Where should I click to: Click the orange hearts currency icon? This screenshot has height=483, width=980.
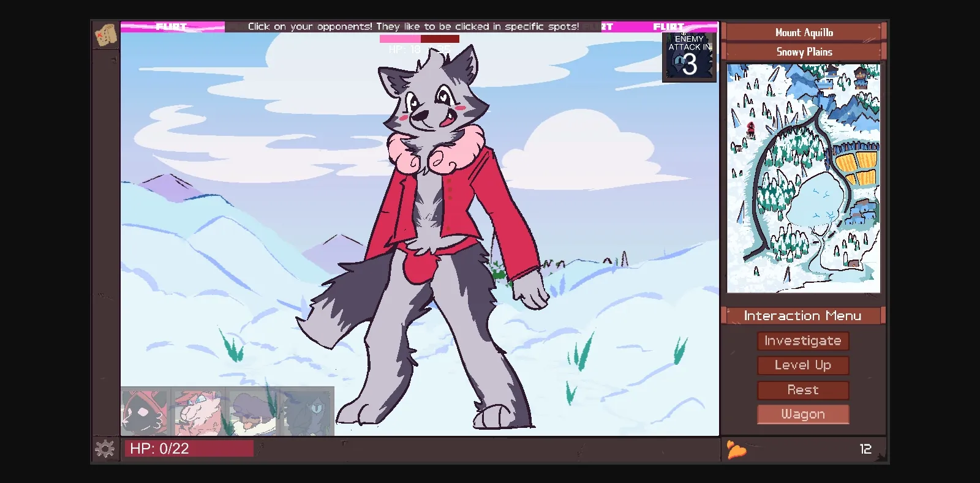point(736,449)
